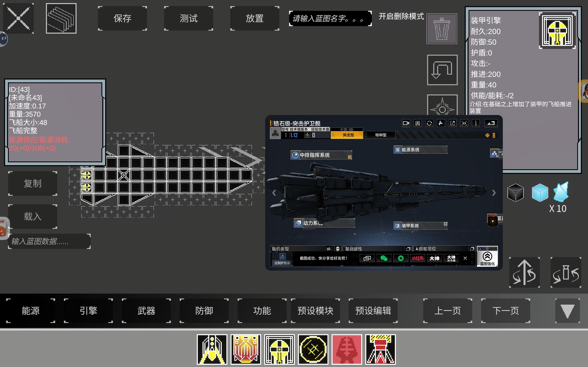Screen dimensions: 588x367
Task: Select the black cube material
Action: 515,192
